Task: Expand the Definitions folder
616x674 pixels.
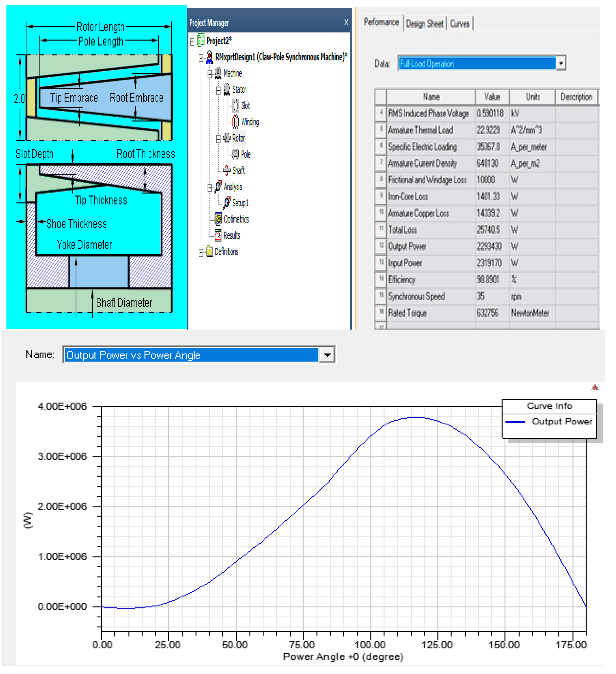Action: click(x=201, y=252)
